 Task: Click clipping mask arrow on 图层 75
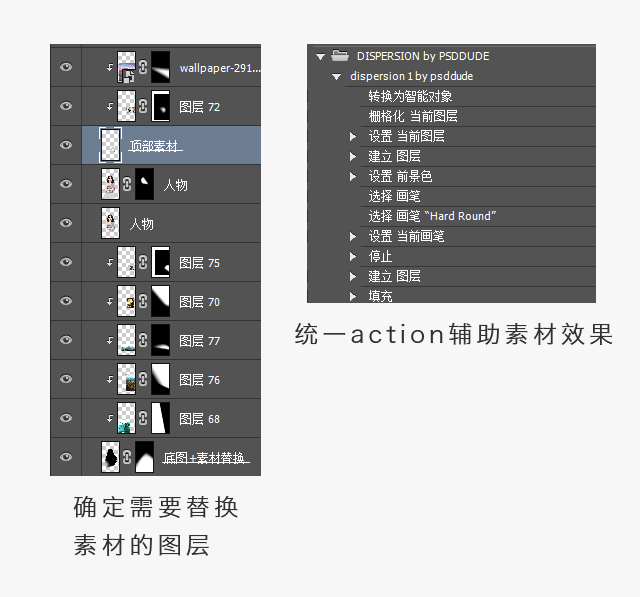tap(109, 262)
